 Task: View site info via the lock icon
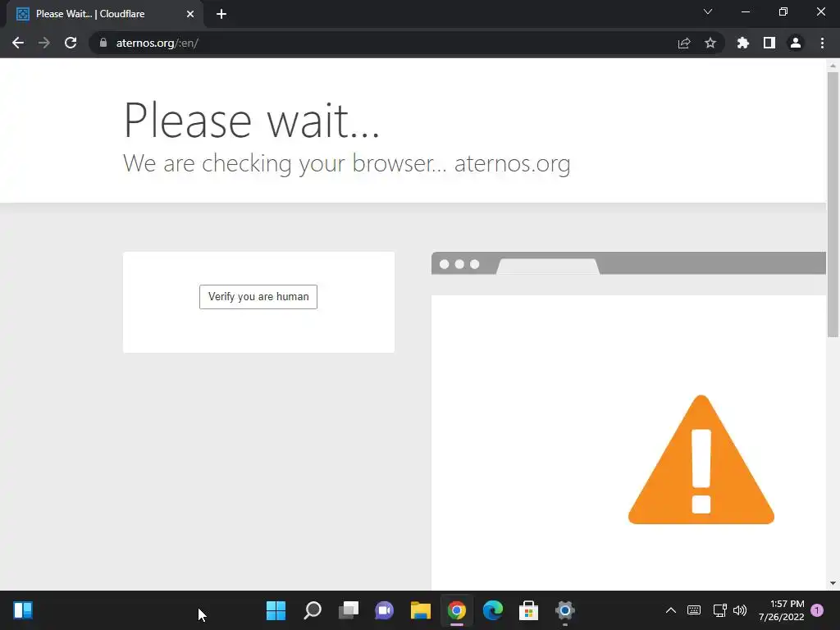(103, 43)
